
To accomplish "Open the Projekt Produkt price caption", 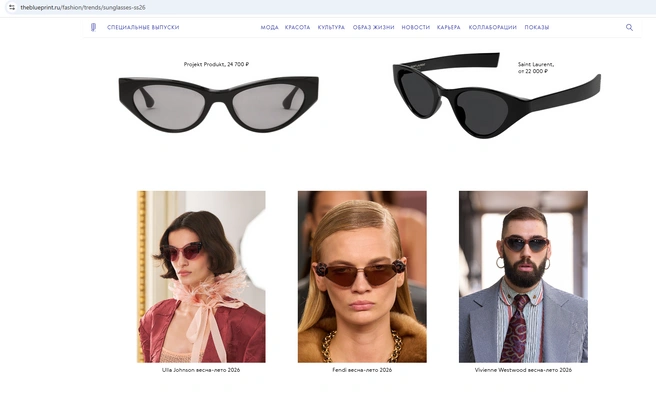I will click(216, 64).
